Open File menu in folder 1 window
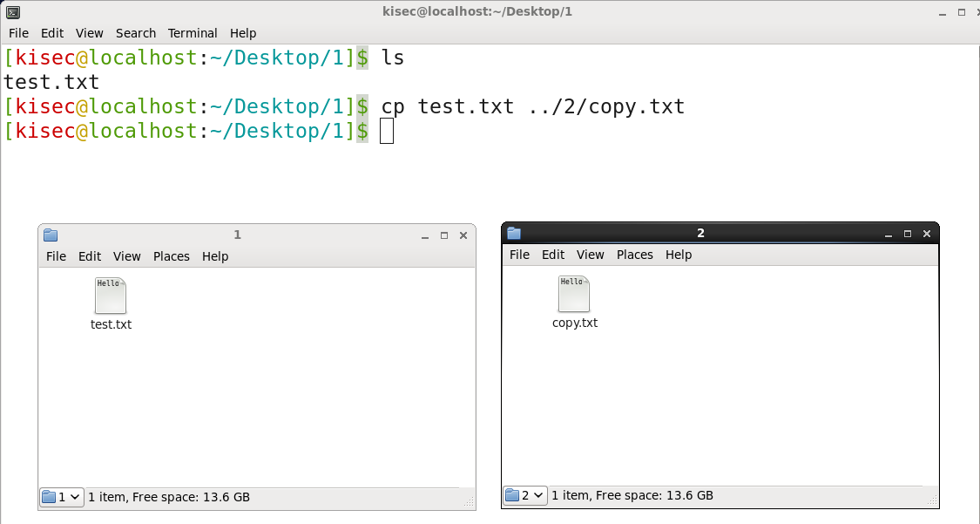Image resolution: width=980 pixels, height=524 pixels. point(57,256)
